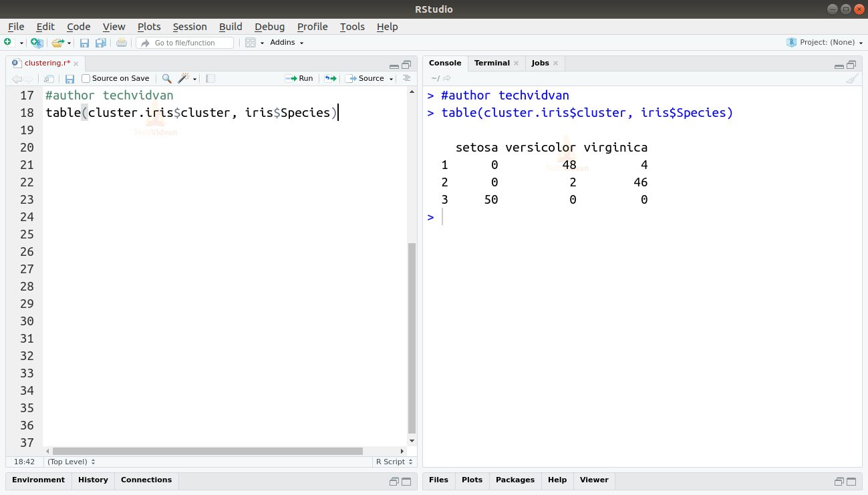Clear console with the broom icon

[x=852, y=79]
